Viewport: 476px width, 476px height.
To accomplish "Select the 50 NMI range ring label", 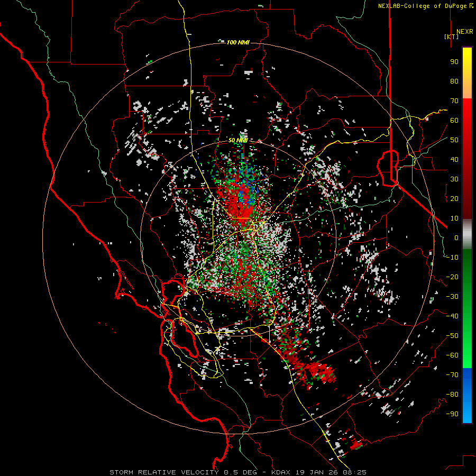I will [238, 140].
